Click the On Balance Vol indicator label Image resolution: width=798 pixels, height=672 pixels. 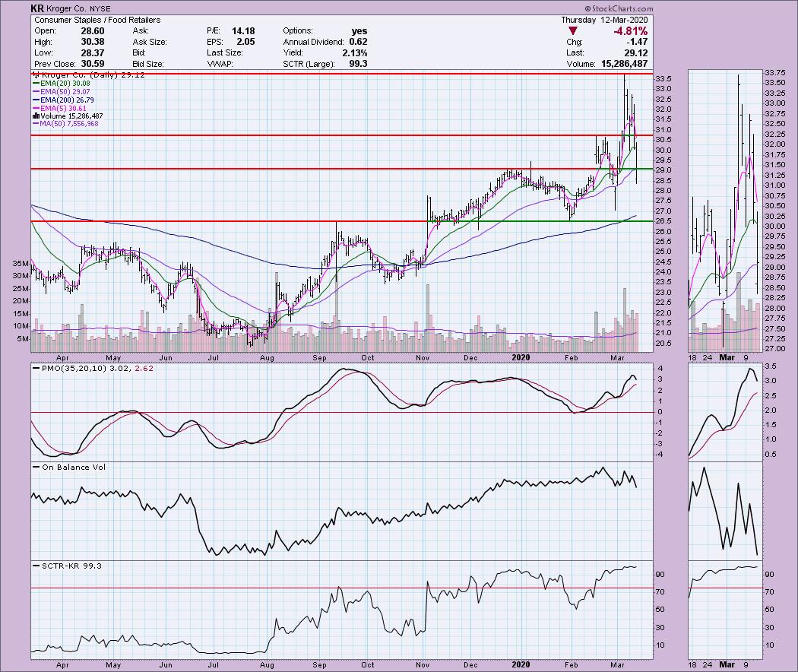(x=74, y=467)
